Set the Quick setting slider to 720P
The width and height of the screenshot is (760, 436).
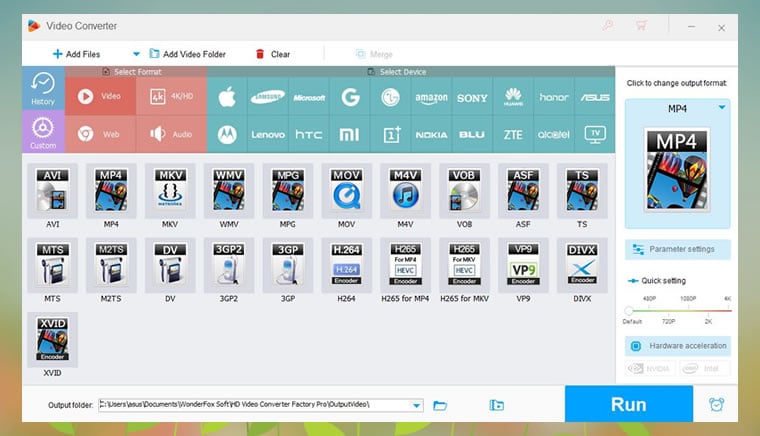point(668,311)
